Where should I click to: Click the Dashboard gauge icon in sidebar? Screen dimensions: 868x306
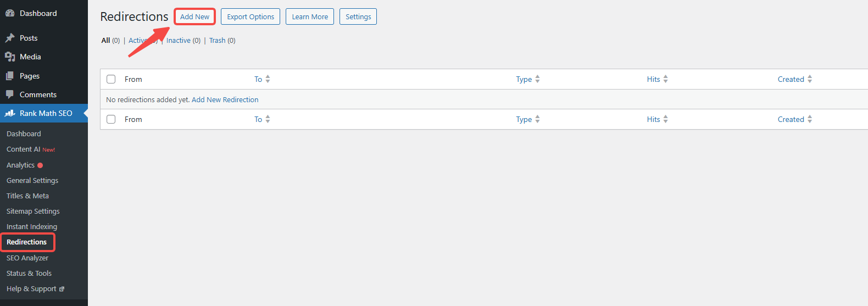coord(10,13)
